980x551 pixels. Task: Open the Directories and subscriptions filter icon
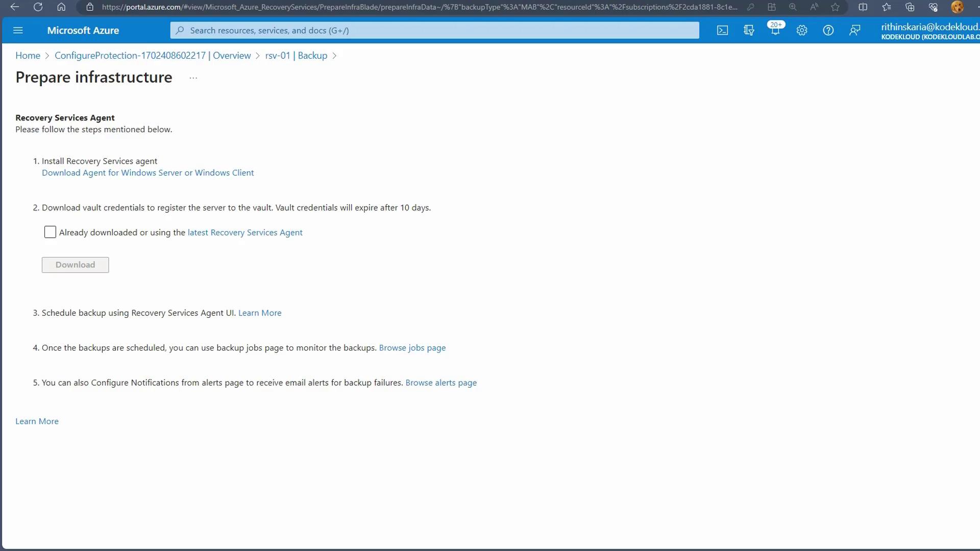point(749,31)
